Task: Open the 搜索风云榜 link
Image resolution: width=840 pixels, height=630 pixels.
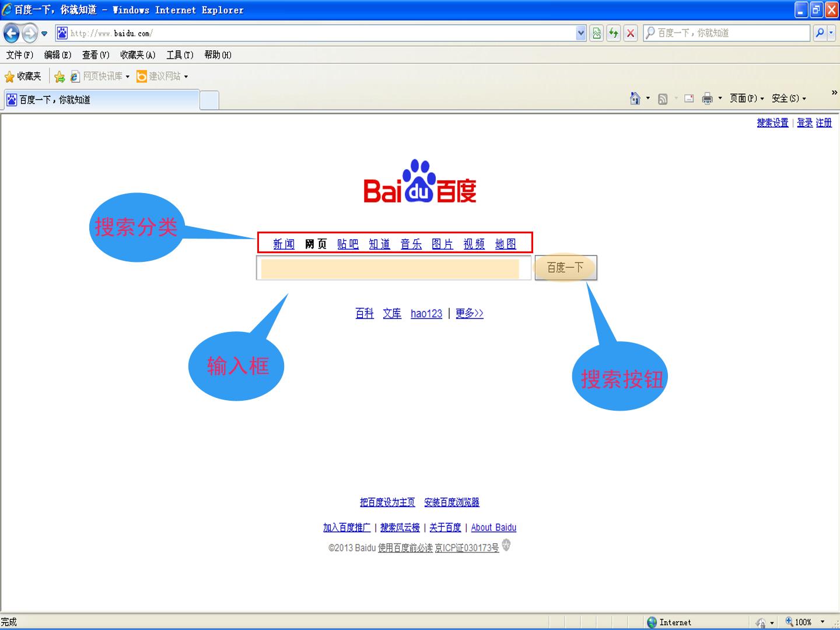Action: tap(400, 527)
